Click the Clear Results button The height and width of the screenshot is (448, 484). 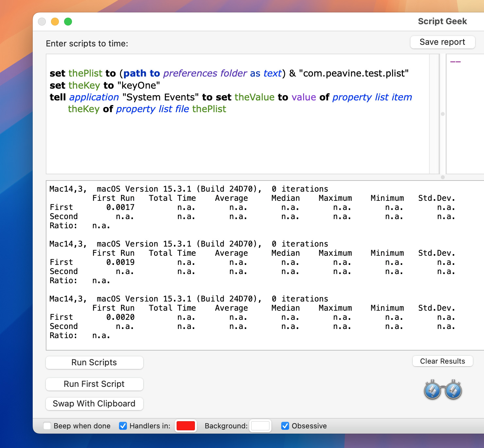(442, 361)
